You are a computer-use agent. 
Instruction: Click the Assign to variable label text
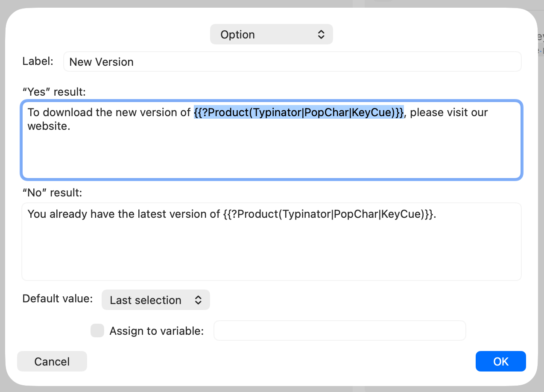156,331
